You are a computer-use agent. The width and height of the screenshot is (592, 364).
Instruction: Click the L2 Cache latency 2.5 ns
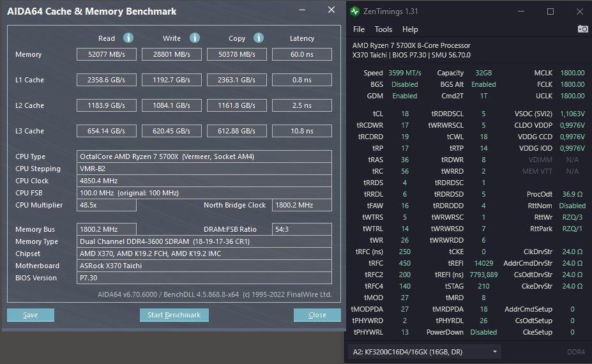302,105
